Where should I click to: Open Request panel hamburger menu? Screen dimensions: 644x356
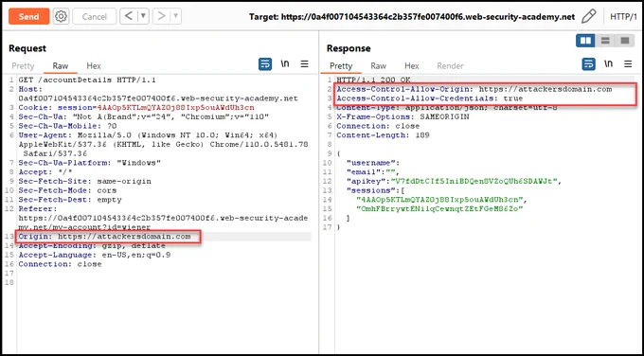tap(304, 64)
